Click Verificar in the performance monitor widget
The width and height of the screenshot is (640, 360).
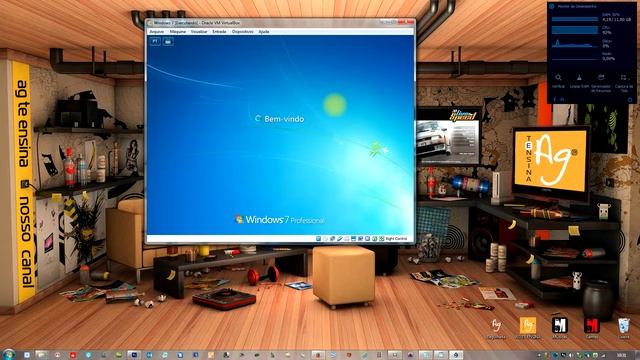point(558,81)
